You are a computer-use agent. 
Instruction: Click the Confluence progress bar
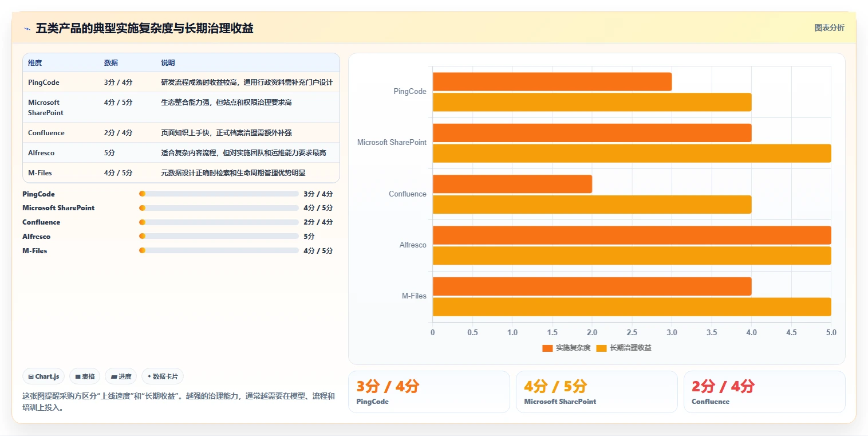[219, 222]
